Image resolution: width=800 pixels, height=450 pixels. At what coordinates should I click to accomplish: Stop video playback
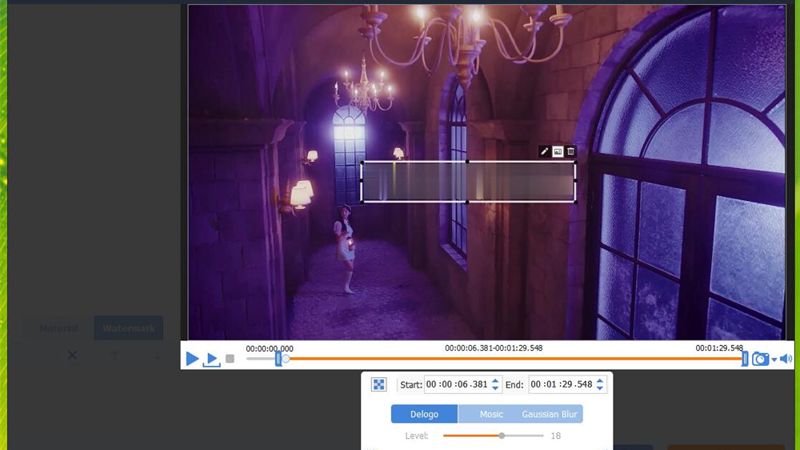(230, 359)
